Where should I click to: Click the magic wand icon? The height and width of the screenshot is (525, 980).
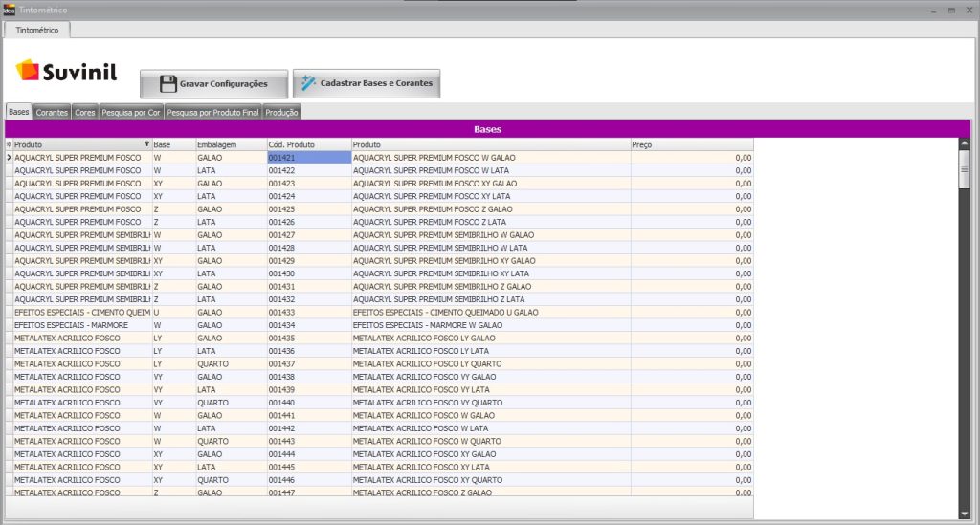pos(308,83)
